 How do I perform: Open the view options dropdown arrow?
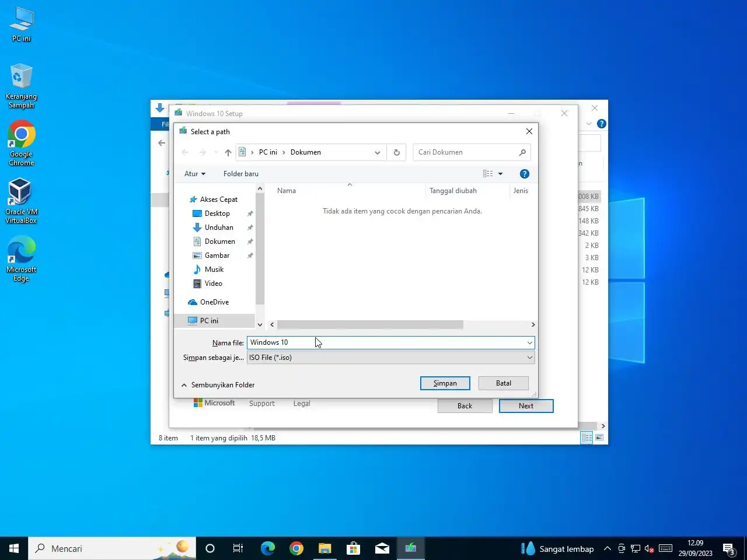tap(500, 174)
